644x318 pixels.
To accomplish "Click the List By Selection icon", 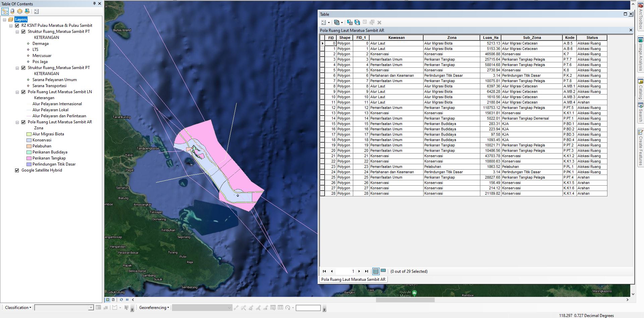I will tap(27, 11).
